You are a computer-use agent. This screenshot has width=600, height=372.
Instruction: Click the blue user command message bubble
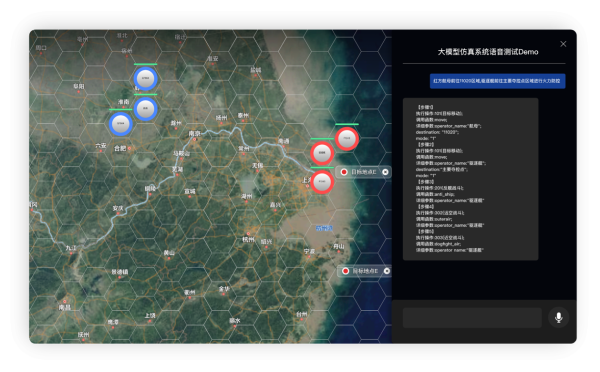tap(497, 81)
